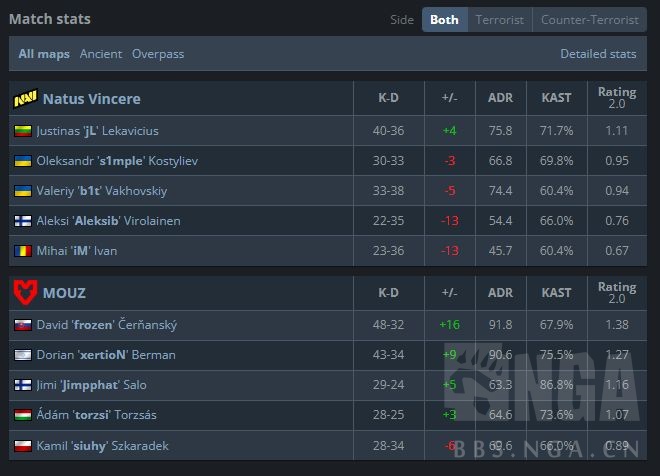Click the Lithuanian flag beside jL
The width and height of the screenshot is (660, 476).
click(23, 131)
